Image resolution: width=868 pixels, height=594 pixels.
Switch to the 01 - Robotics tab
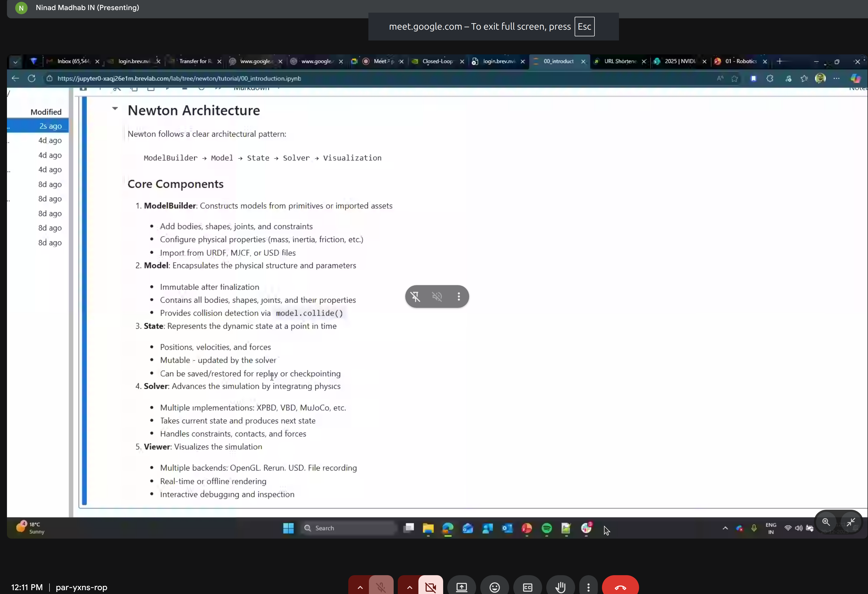click(x=741, y=61)
